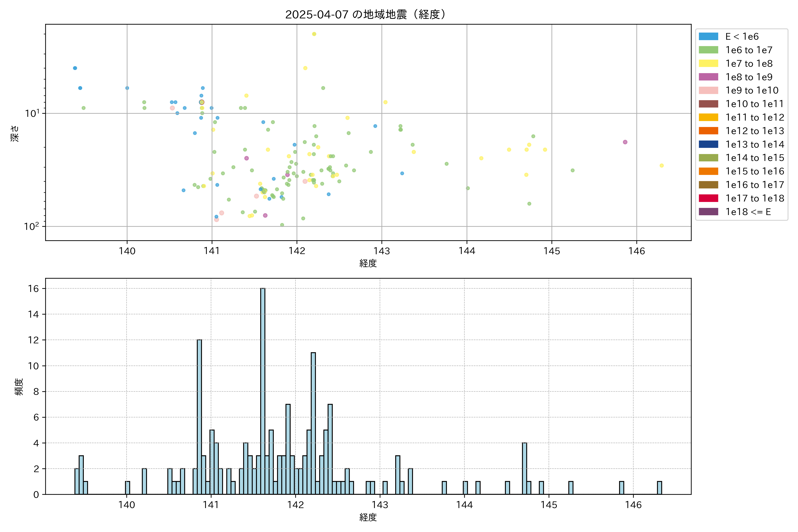Click the magenta scatter point near longitude 146
Screen dimensions: 798x532
[x=625, y=142]
